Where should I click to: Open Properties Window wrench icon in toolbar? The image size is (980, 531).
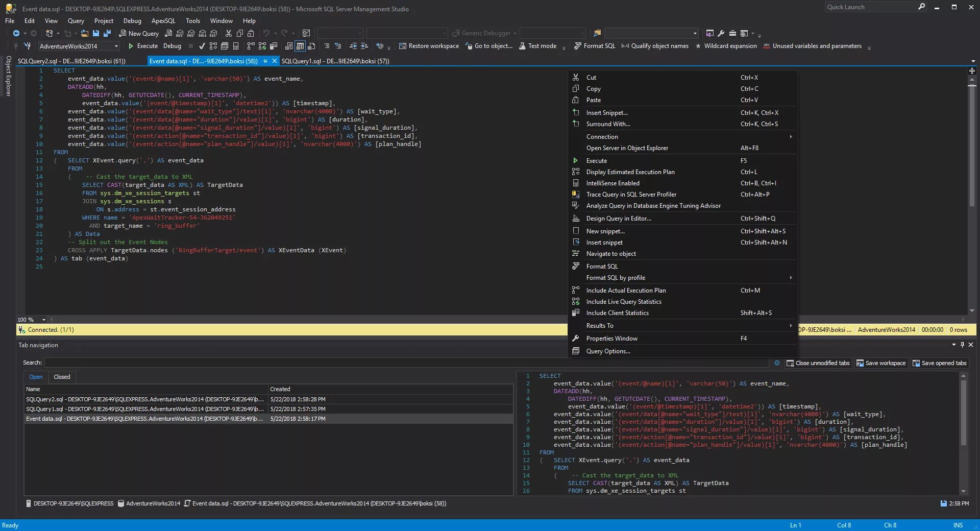tap(721, 33)
